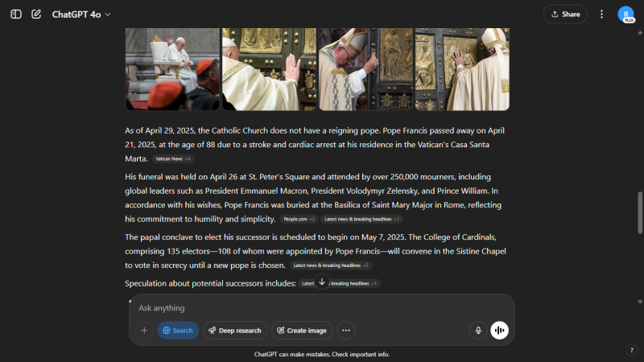
Task: Open the three-dot options menu at top right
Action: click(x=601, y=14)
